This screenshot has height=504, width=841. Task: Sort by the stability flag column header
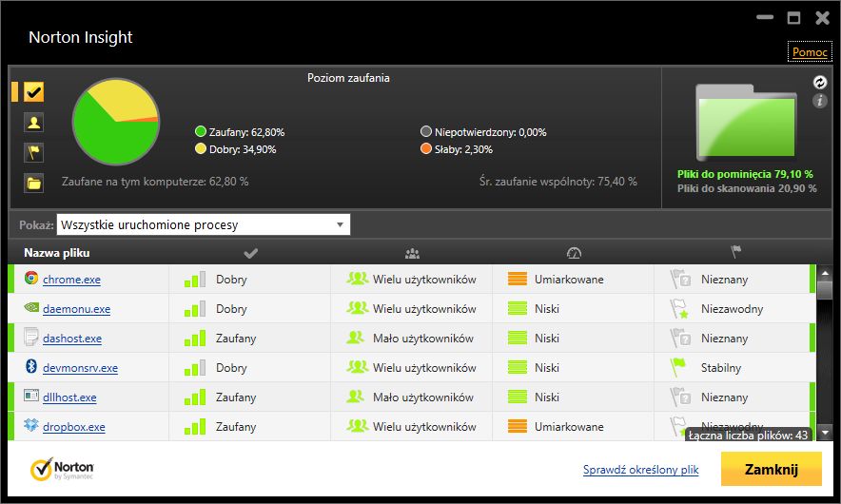coord(736,251)
